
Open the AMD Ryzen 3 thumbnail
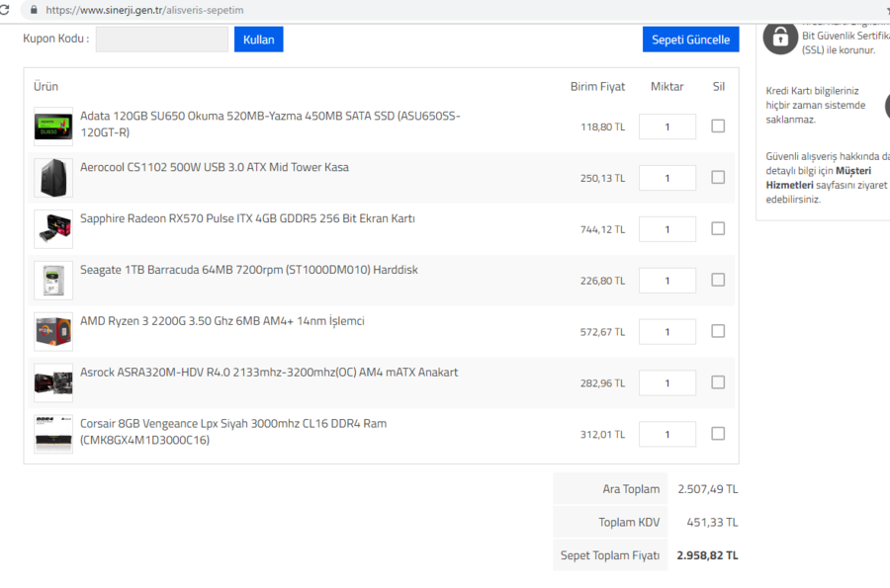coord(53,332)
